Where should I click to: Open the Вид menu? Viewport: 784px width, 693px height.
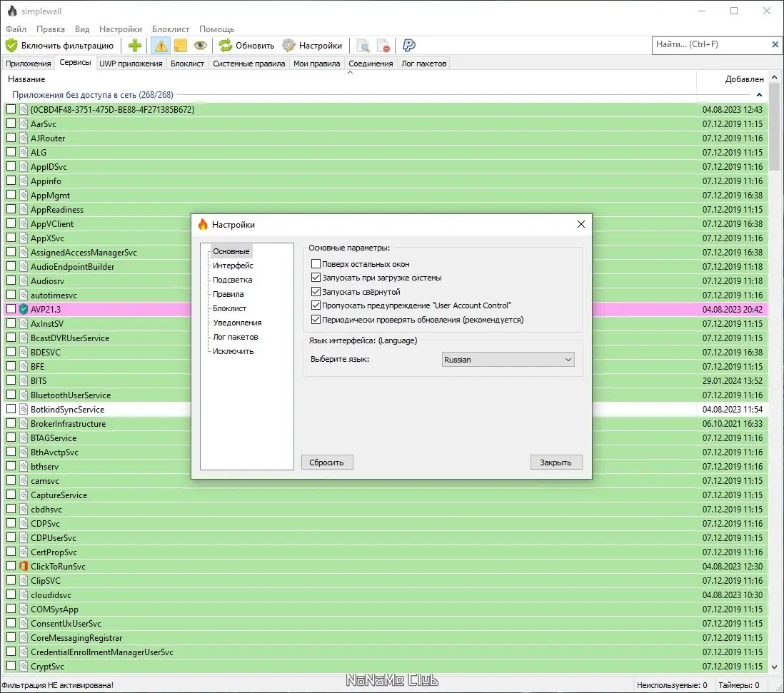point(82,29)
